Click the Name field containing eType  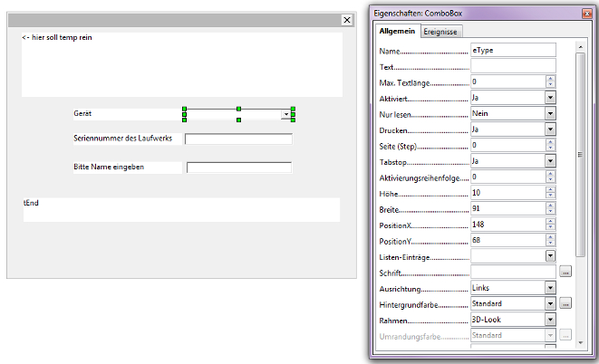(x=512, y=51)
